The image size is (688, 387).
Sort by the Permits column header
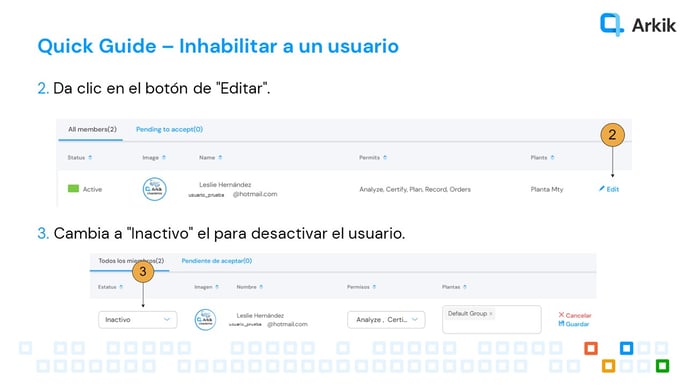click(373, 158)
